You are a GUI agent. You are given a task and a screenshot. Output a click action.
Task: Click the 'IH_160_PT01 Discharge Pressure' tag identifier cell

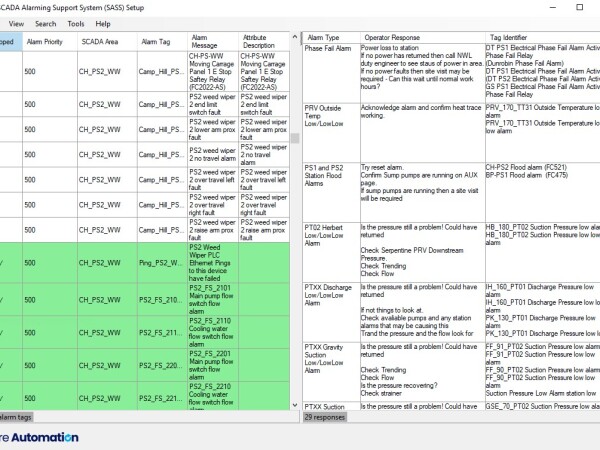[543, 312]
